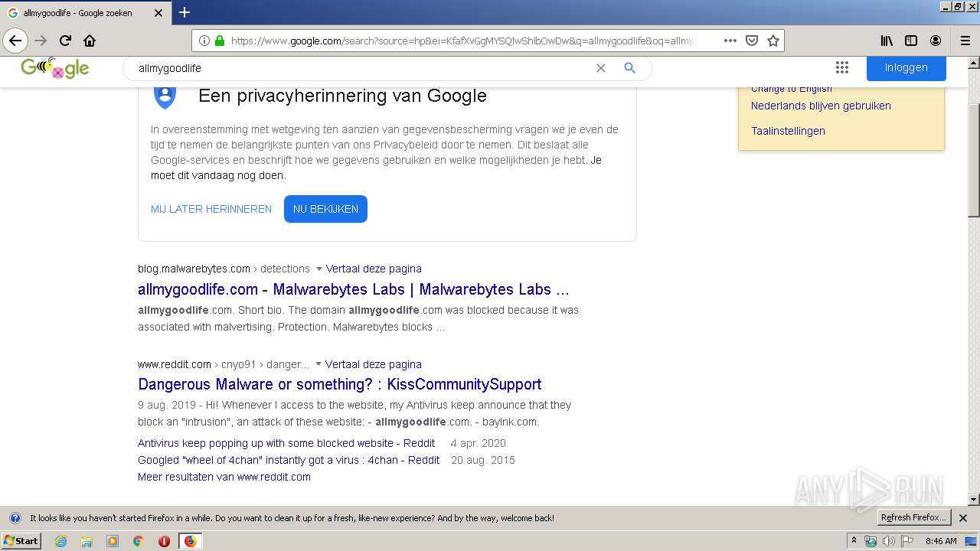Open Windows Explorer folder in taskbar
The image size is (980, 551).
coord(87,541)
